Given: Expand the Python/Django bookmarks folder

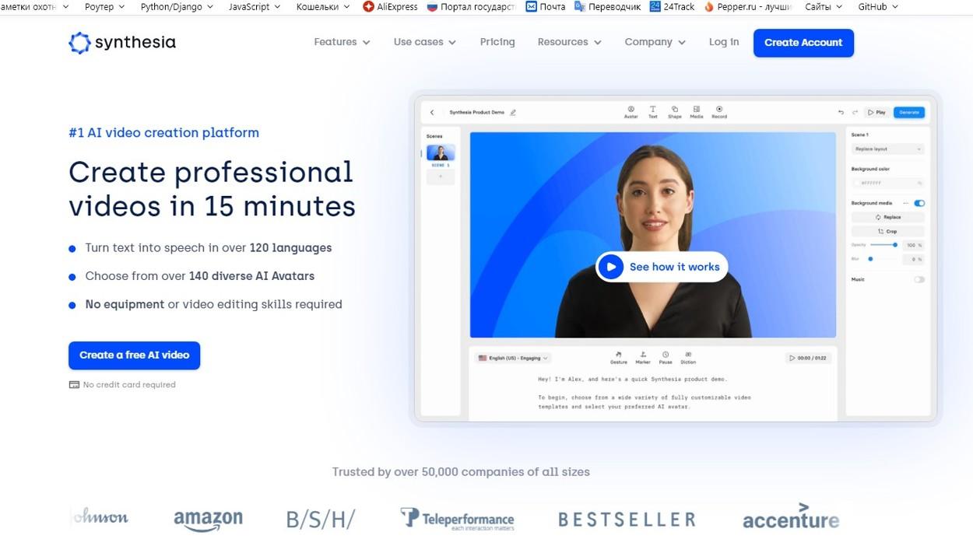Looking at the screenshot, I should click(x=176, y=7).
